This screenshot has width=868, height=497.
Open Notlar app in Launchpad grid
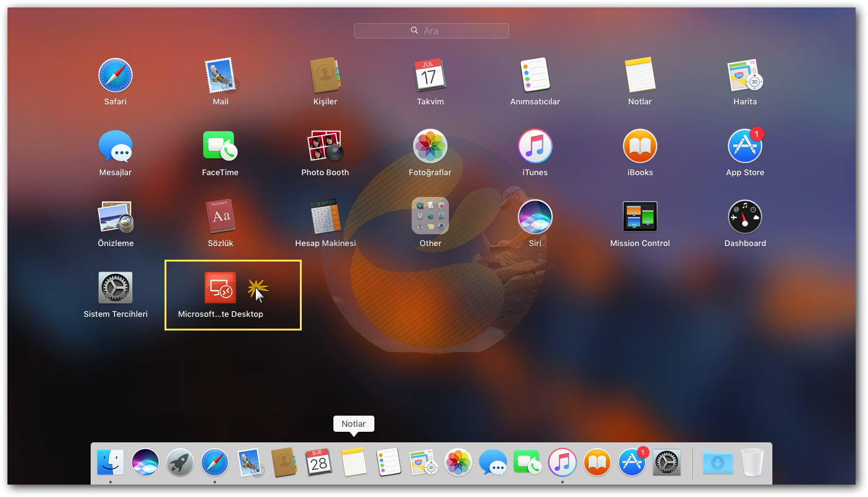point(640,76)
